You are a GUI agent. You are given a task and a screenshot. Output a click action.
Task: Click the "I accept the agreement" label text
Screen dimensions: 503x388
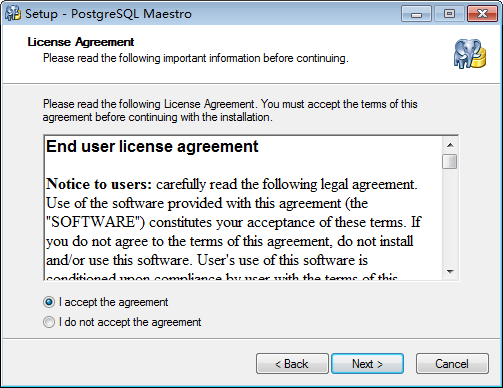tap(113, 302)
